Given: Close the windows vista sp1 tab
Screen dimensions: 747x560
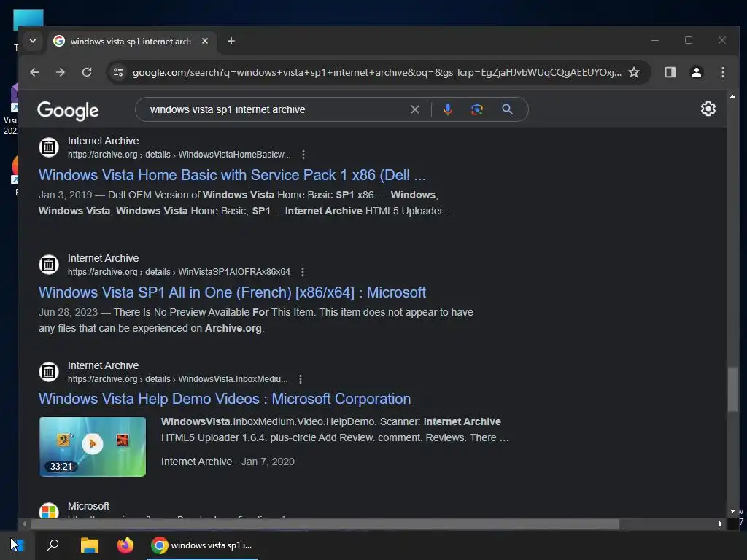Looking at the screenshot, I should point(205,41).
